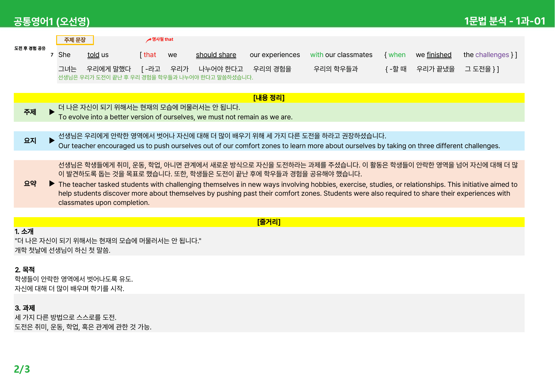Image resolution: width=555 pixels, height=392 pixels.
Task: Click the header title 공통영어1 (오선영)
Action: (x=52, y=21)
